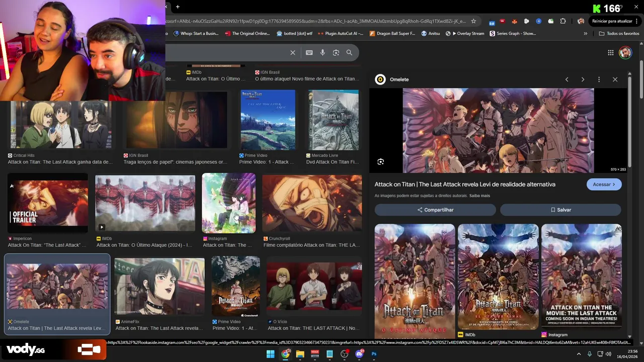Click Reiniciar para atualizar button
The width and height of the screenshot is (644, 362).
pyautogui.click(x=612, y=21)
